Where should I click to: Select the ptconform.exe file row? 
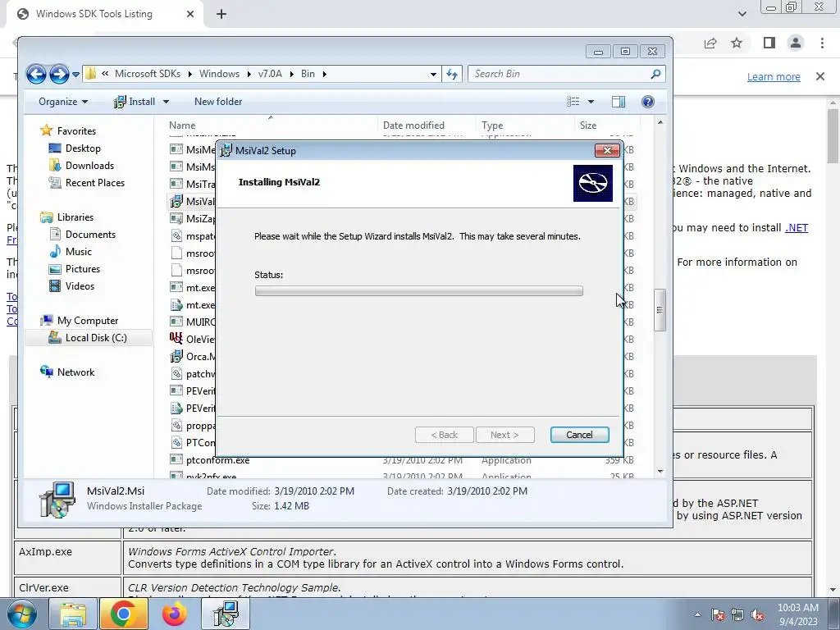(402, 460)
